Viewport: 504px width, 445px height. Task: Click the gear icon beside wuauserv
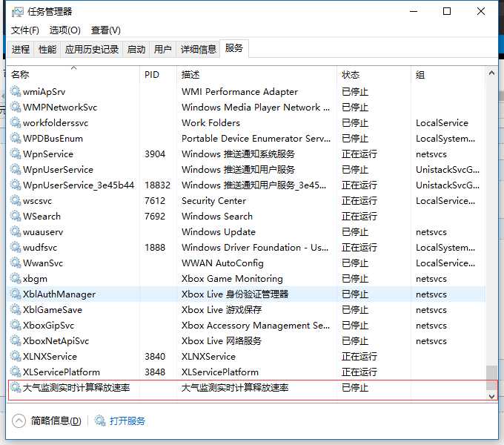coord(16,231)
